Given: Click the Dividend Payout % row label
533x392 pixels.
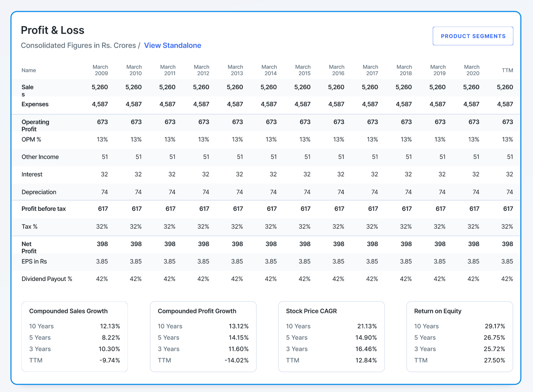Looking at the screenshot, I should [47, 279].
